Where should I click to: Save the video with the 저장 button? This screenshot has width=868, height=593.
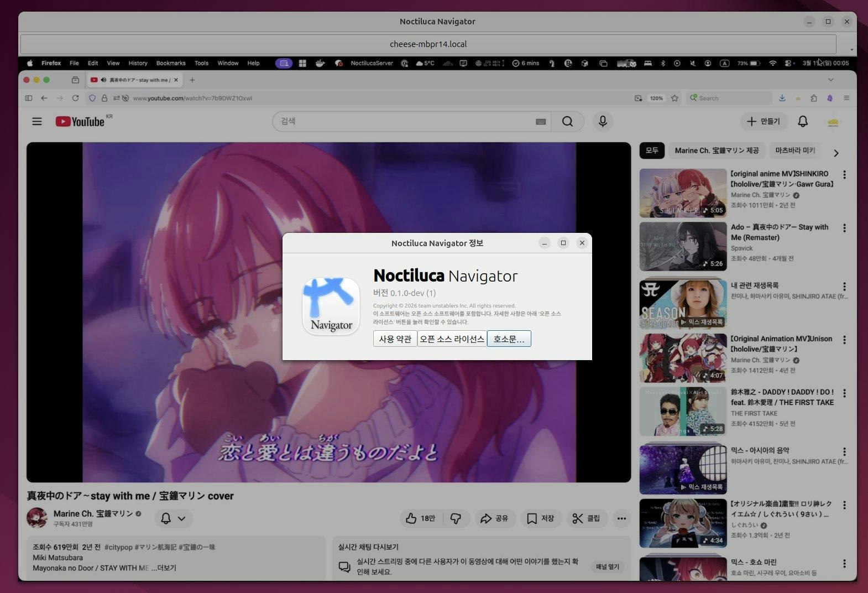click(540, 518)
